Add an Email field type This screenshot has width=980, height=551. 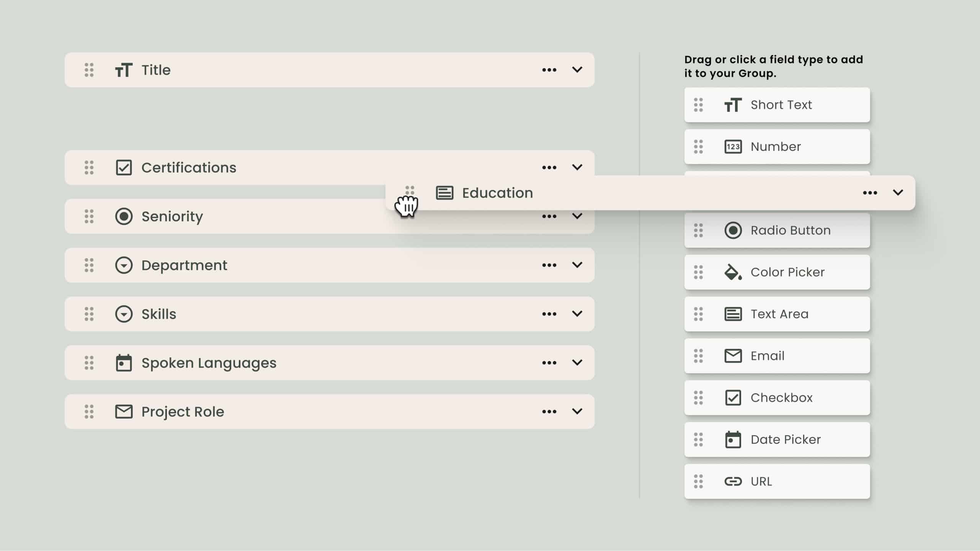click(777, 356)
